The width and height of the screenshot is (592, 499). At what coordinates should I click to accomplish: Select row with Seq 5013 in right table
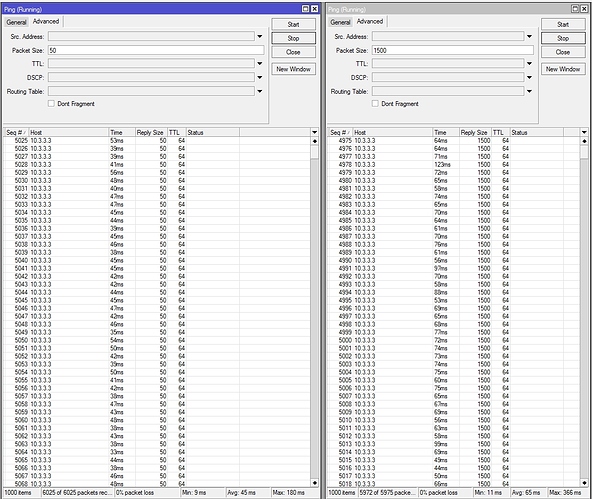coord(454,444)
